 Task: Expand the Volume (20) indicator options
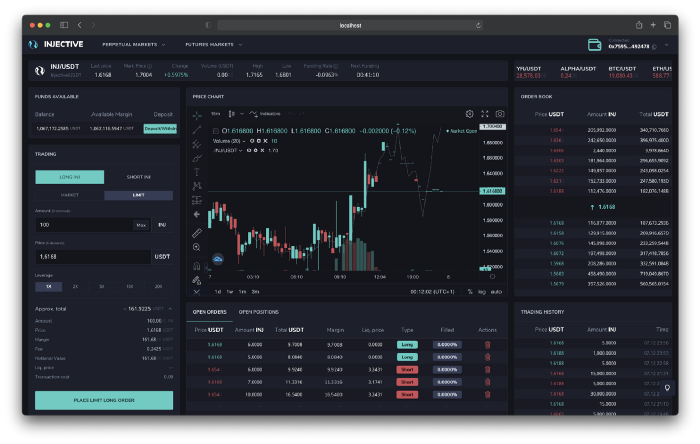click(x=244, y=141)
